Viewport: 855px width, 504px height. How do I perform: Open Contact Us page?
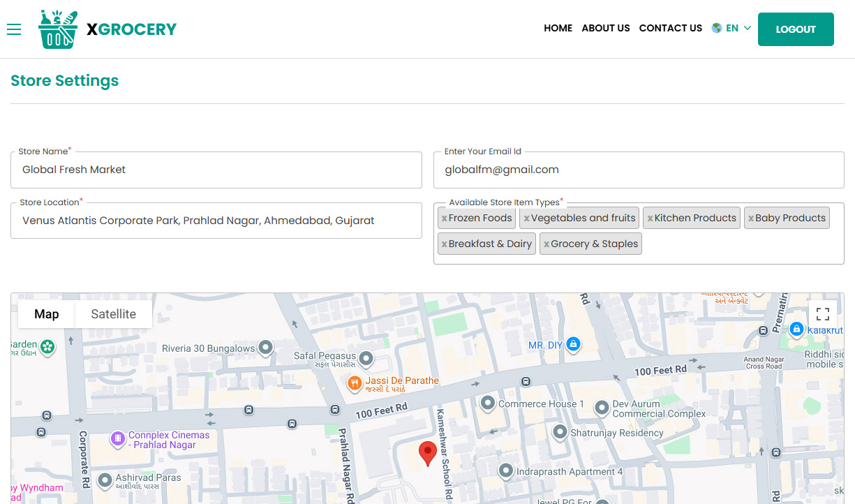670,29
